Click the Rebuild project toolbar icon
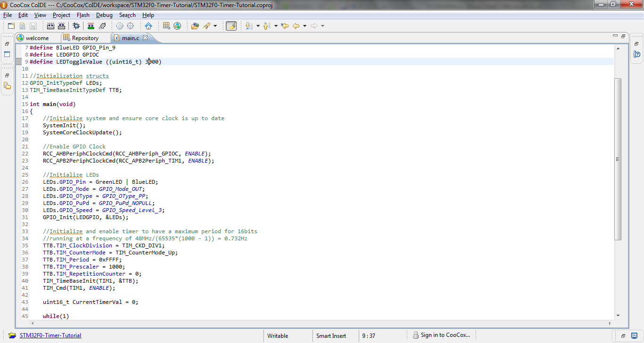This screenshot has height=343, width=644. coord(61,26)
